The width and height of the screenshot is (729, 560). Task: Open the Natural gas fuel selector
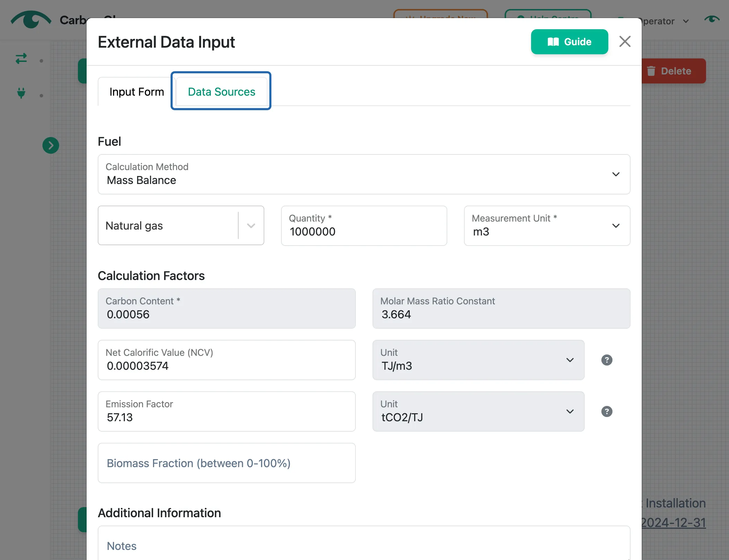pos(181,225)
